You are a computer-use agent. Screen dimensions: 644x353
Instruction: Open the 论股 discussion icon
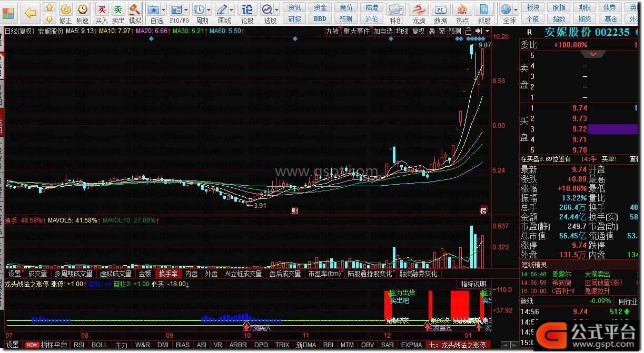coord(247,9)
